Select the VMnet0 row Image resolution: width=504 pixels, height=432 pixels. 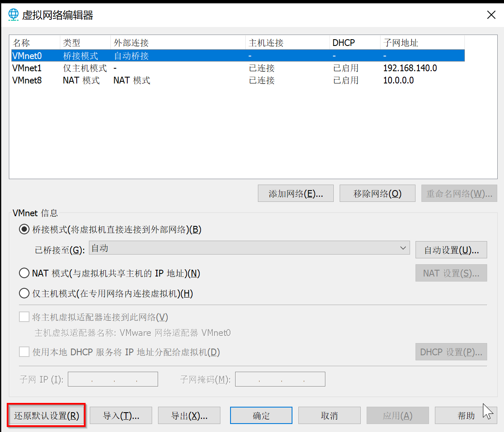coord(238,56)
